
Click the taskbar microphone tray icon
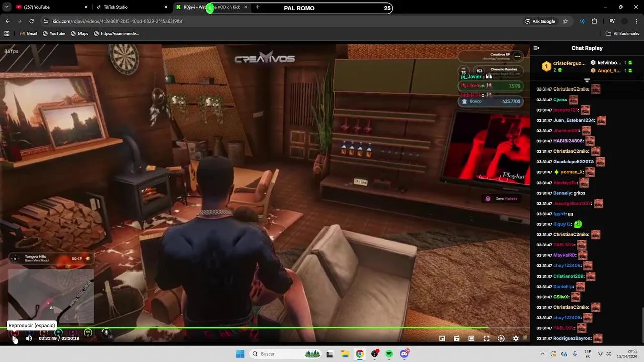click(x=575, y=354)
